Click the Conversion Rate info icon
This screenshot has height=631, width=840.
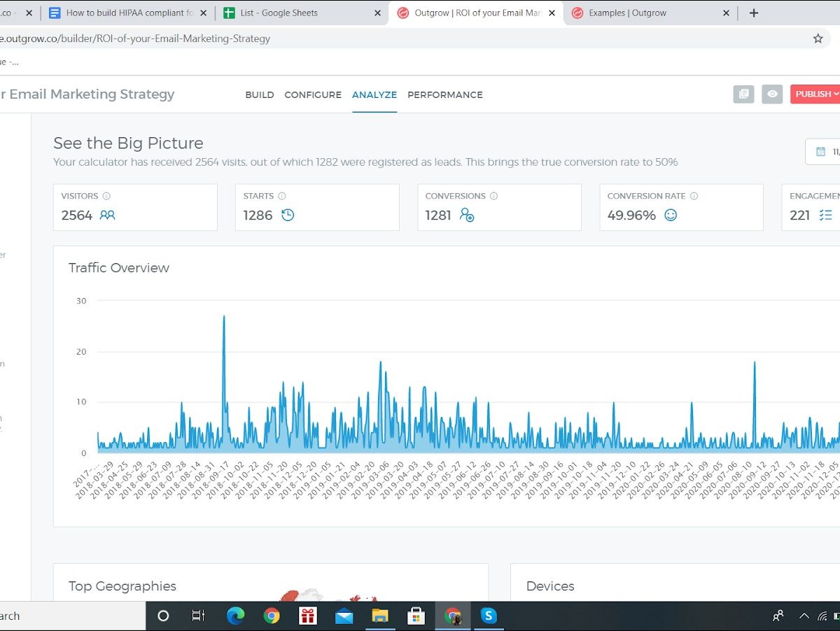pos(694,197)
